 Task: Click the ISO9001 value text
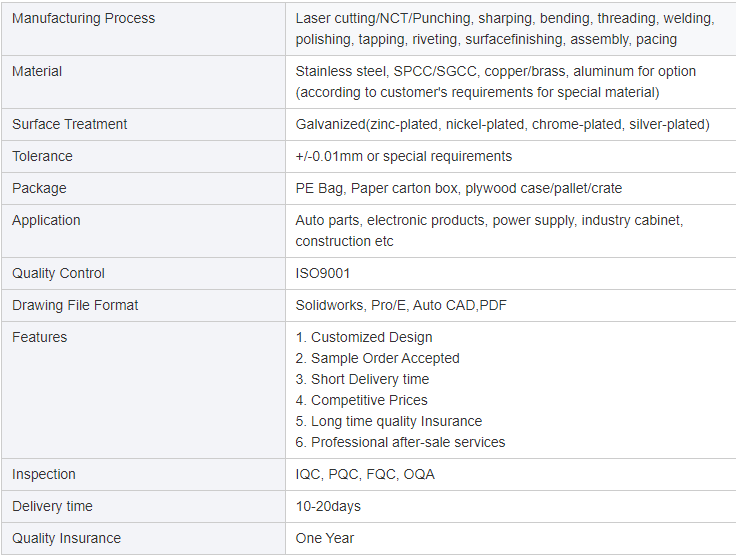[323, 273]
